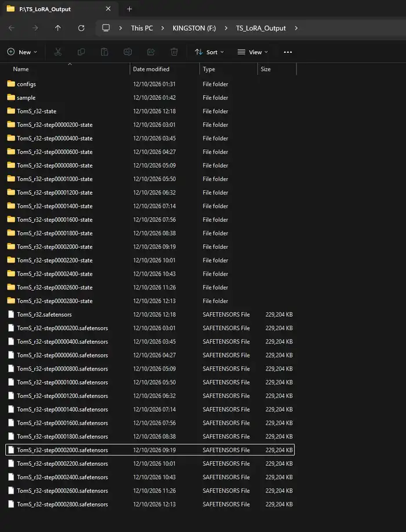Viewport: 406px width, 532px height.
Task: Select TomS_r32-step00001600.safetensors file name
Action: [x=63, y=423]
